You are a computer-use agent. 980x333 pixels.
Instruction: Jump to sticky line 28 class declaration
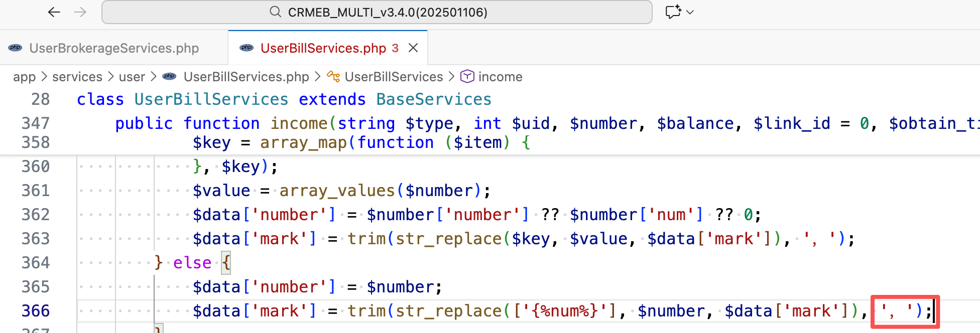(x=284, y=99)
